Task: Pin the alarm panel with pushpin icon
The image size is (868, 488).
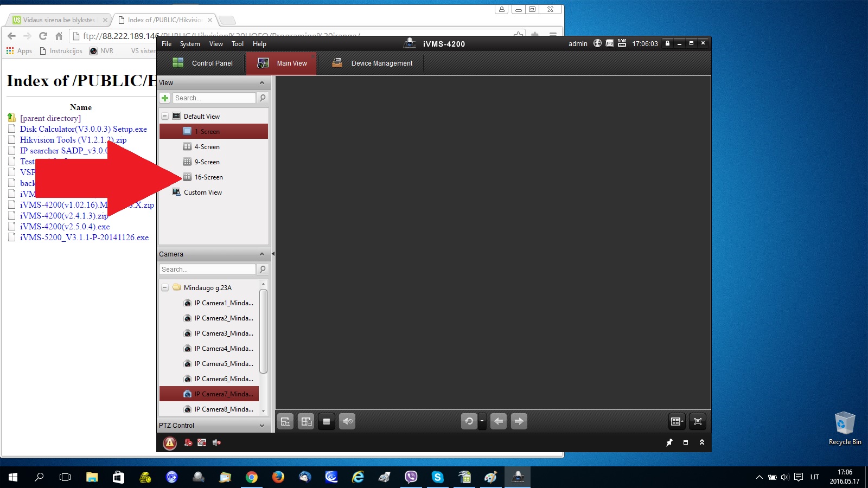Action: pos(669,442)
